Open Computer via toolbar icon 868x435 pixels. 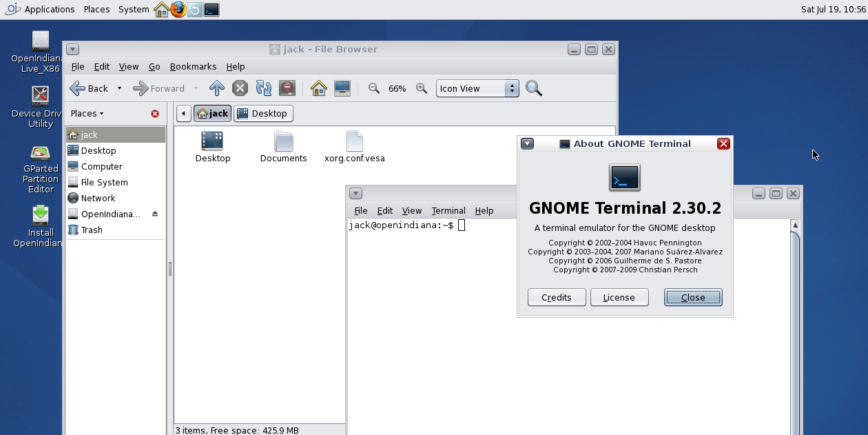click(x=342, y=88)
